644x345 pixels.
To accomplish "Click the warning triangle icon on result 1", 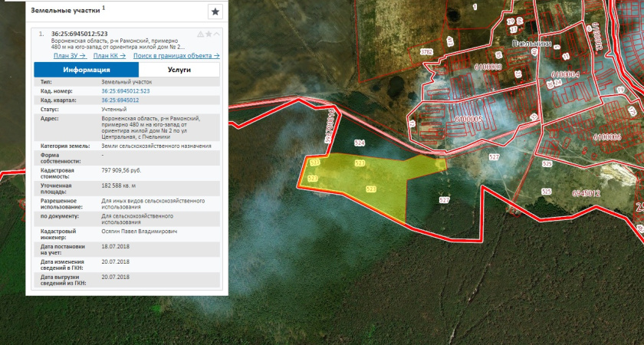I will pyautogui.click(x=200, y=34).
